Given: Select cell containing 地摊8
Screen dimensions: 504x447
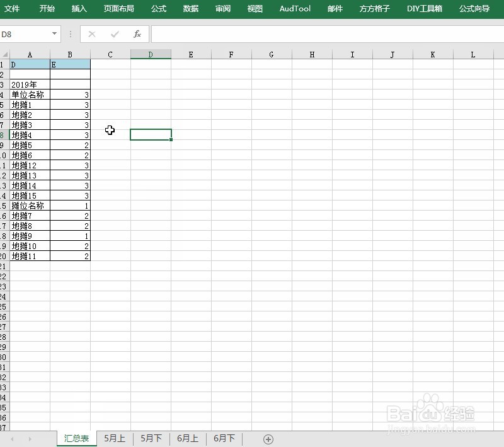Looking at the screenshot, I should pyautogui.click(x=30, y=226).
